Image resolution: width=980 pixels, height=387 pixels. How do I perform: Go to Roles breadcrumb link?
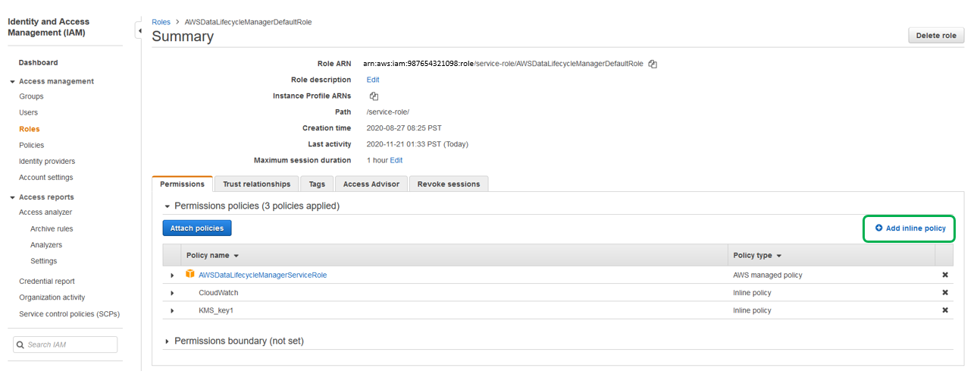(x=161, y=22)
